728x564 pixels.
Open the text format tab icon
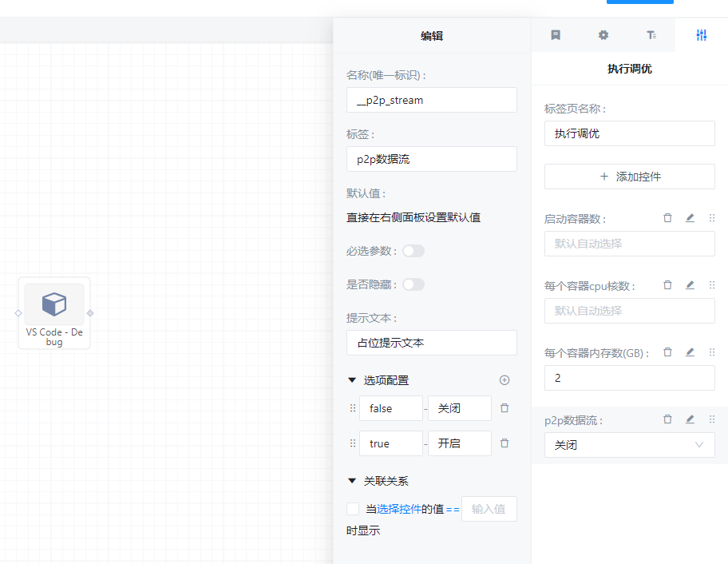pyautogui.click(x=651, y=35)
